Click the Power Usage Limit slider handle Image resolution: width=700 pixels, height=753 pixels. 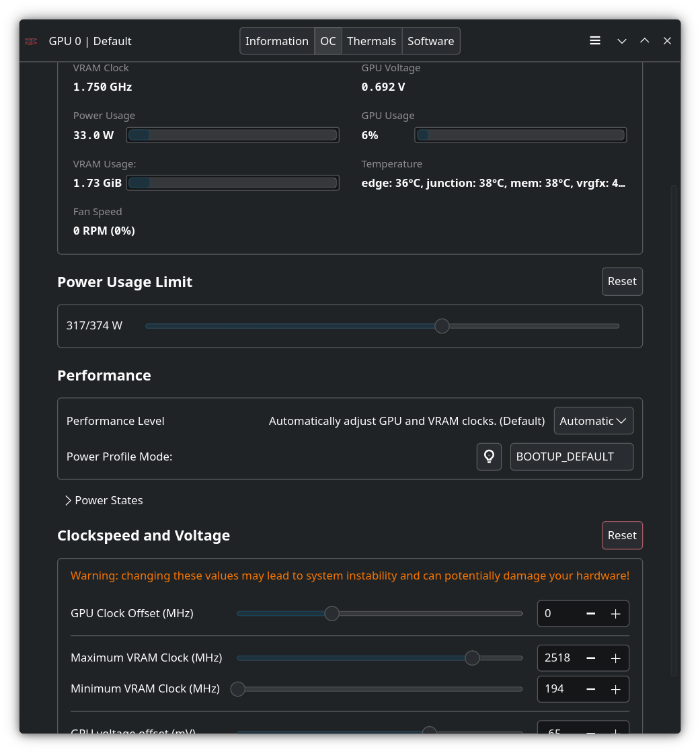tap(442, 326)
